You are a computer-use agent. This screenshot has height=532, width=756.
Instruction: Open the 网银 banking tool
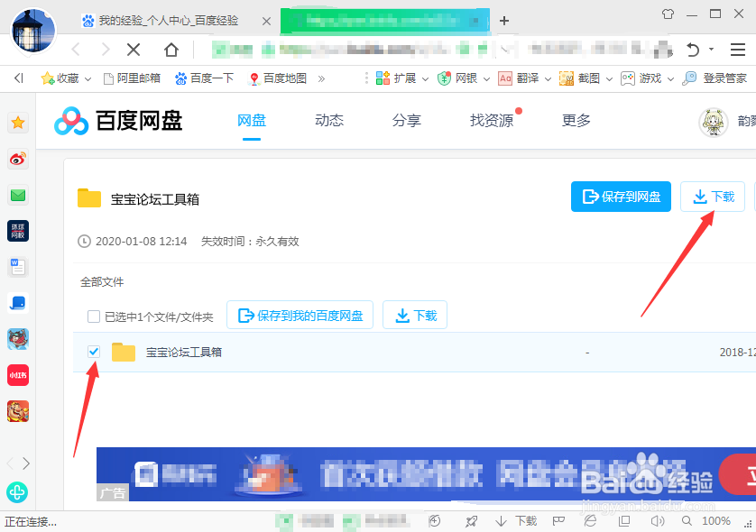(457, 78)
